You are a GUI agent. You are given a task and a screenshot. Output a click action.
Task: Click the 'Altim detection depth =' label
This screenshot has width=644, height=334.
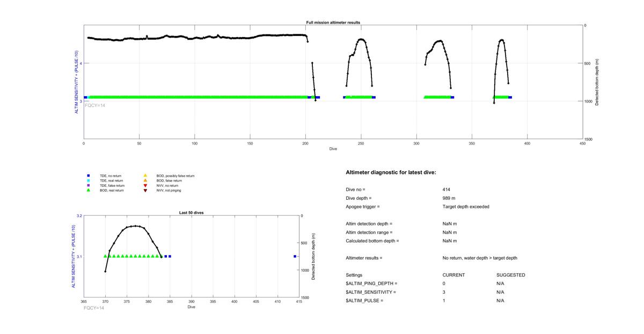click(369, 224)
